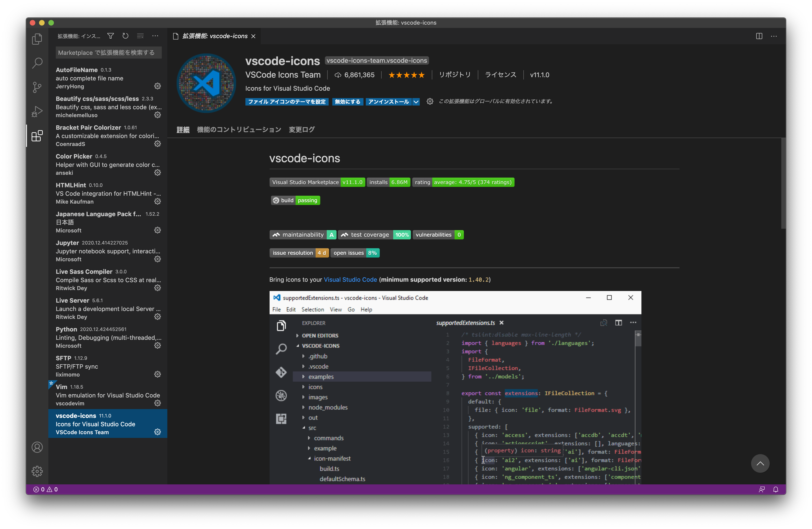This screenshot has width=812, height=529.
Task: Open manage gear beside uninstall button
Action: point(430,101)
